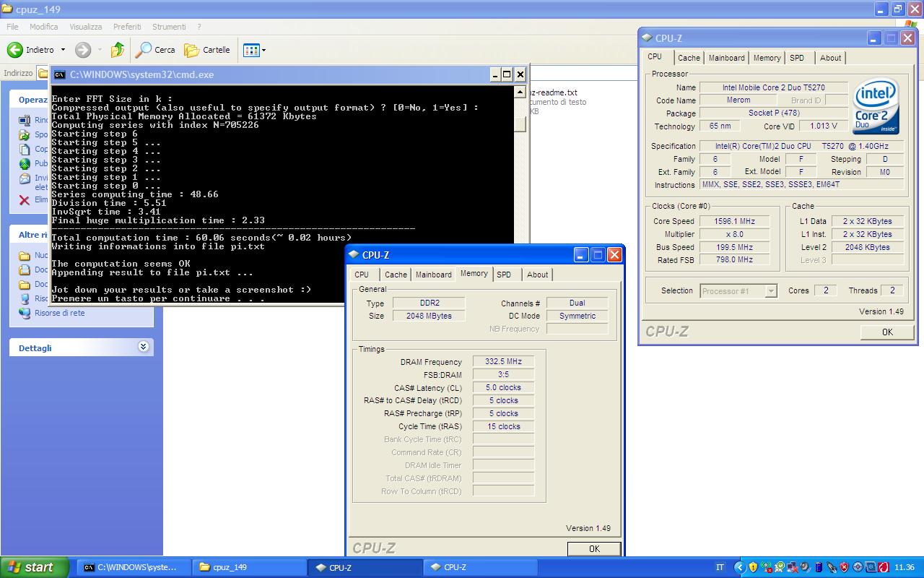Open the Strumenti menu
This screenshot has width=924, height=578.
click(x=169, y=27)
